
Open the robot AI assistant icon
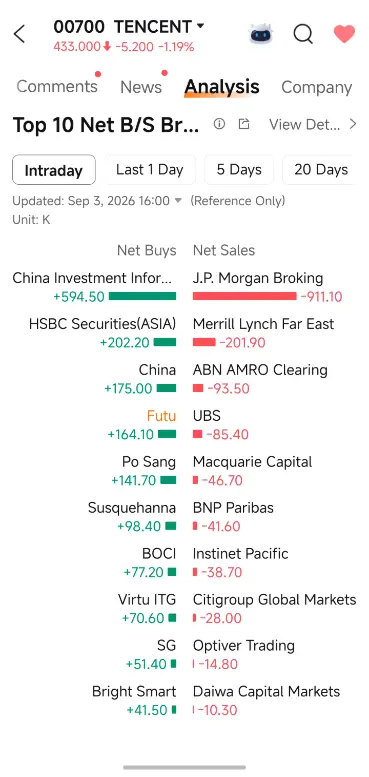pos(262,34)
